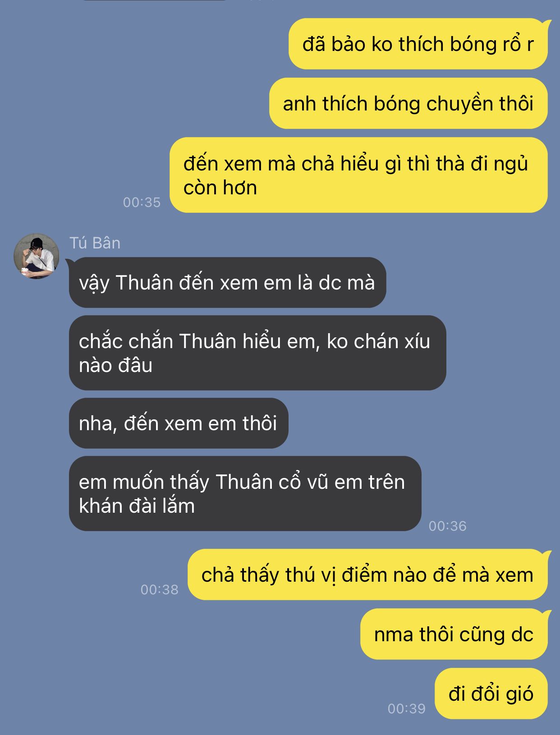The height and width of the screenshot is (735, 560).
Task: Tap the words 'nào đâu' in dark bubble
Action: tap(115, 365)
